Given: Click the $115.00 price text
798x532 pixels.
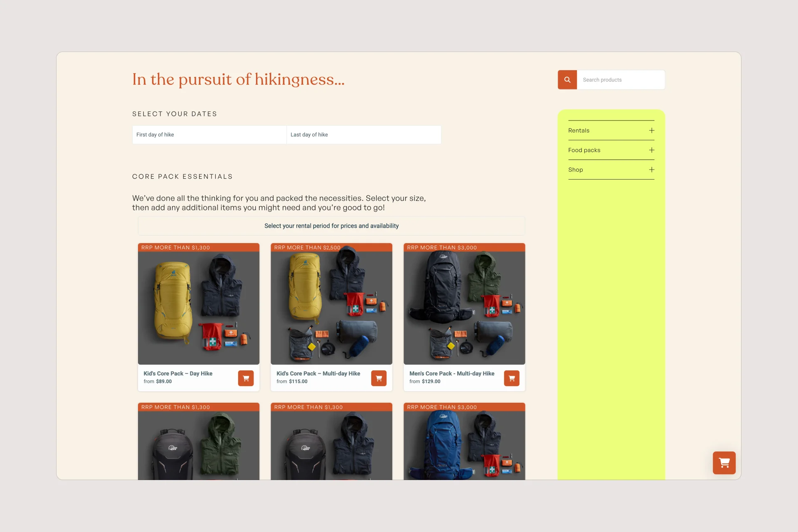Looking at the screenshot, I should 298,382.
